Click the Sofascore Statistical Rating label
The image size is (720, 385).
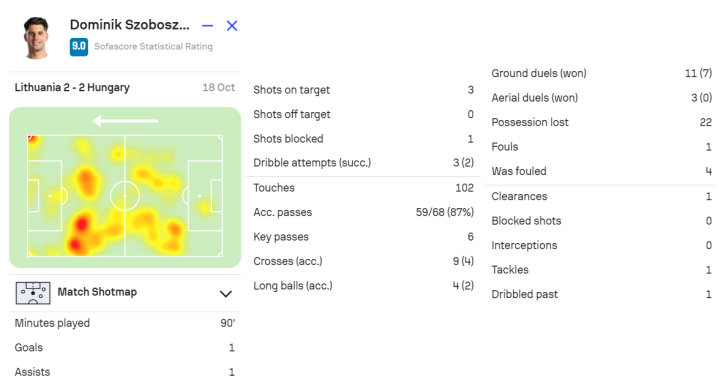pyautogui.click(x=153, y=46)
